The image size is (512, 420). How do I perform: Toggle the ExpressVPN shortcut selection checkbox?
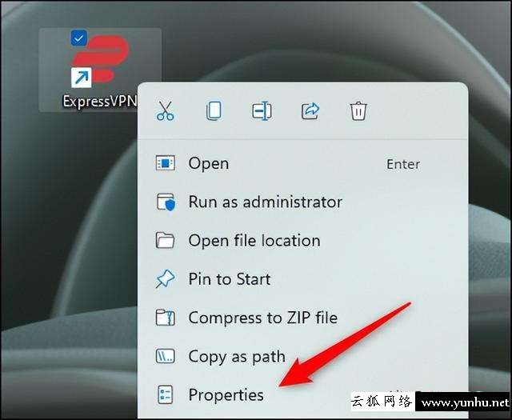coord(78,38)
